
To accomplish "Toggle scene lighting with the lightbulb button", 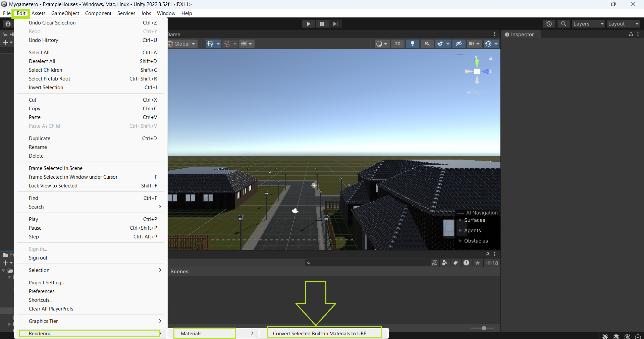I will click(413, 44).
